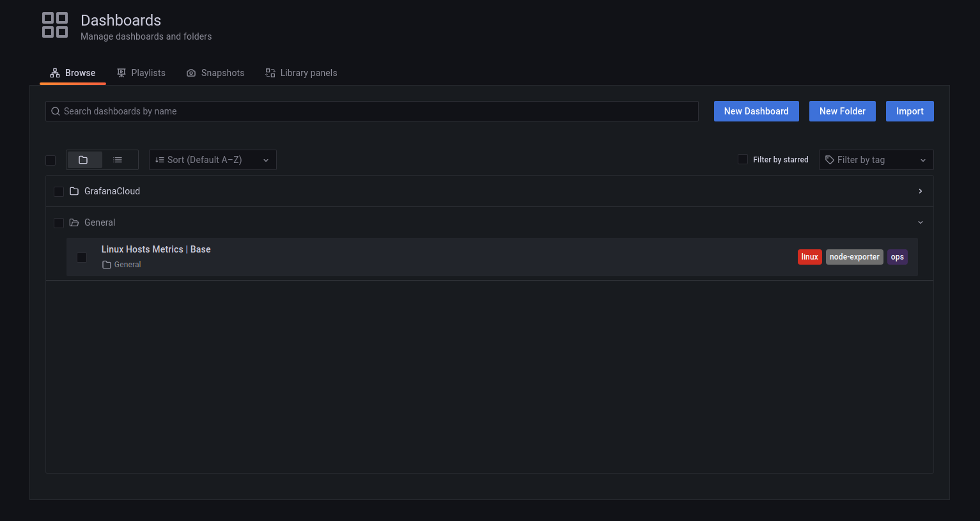Click the open General folder icon
Screen dimensions: 980x521
point(74,222)
